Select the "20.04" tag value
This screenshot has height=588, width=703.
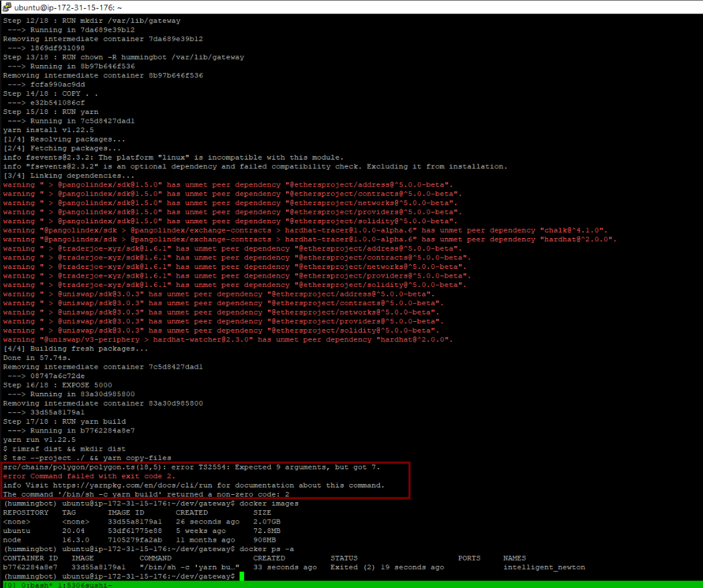pyautogui.click(x=74, y=531)
